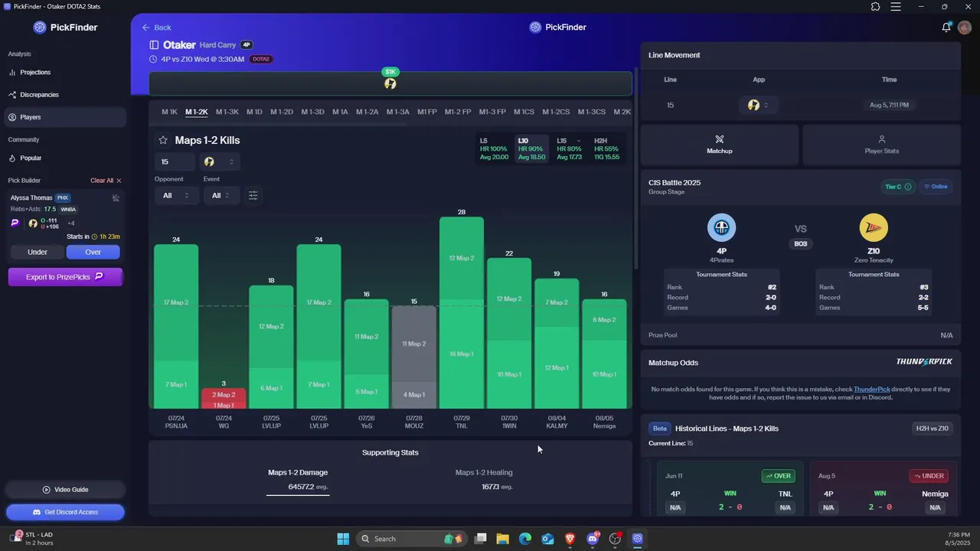Open the Windows Start menu
Image resolution: width=980 pixels, height=551 pixels.
click(343, 539)
